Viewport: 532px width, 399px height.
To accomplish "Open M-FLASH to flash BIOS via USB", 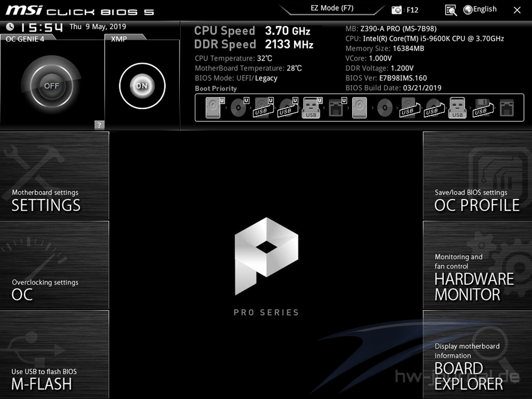I will click(x=54, y=354).
